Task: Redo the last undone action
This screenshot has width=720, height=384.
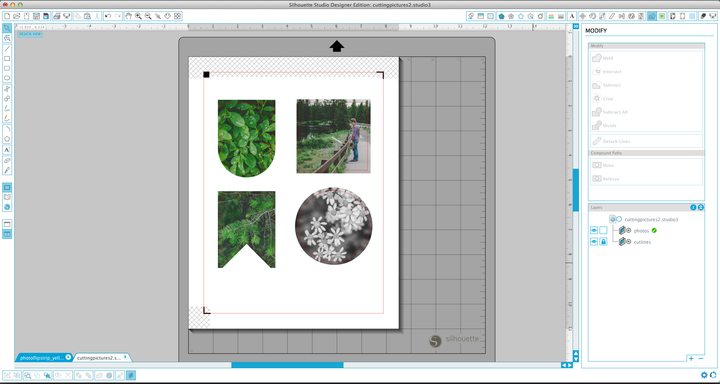Action: click(x=118, y=16)
